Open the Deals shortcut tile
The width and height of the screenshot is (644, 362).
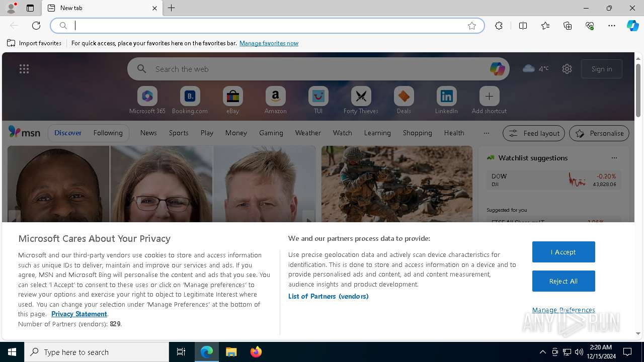tap(404, 100)
